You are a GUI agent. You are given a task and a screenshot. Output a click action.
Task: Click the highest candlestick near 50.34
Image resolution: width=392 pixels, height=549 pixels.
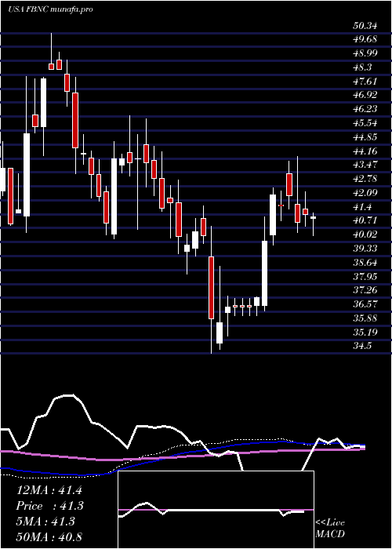point(51,51)
